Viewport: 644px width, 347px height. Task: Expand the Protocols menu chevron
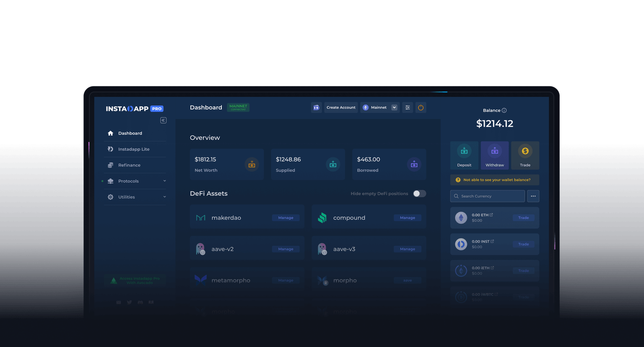[164, 181]
